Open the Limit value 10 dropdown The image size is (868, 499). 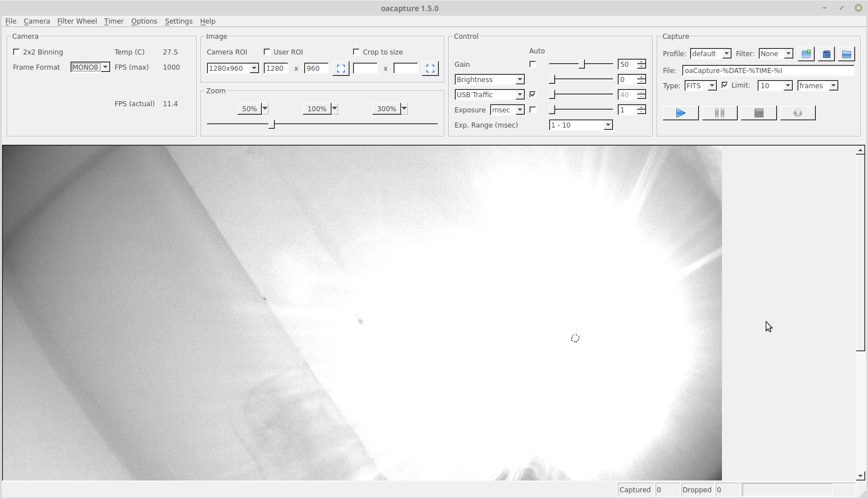click(775, 85)
